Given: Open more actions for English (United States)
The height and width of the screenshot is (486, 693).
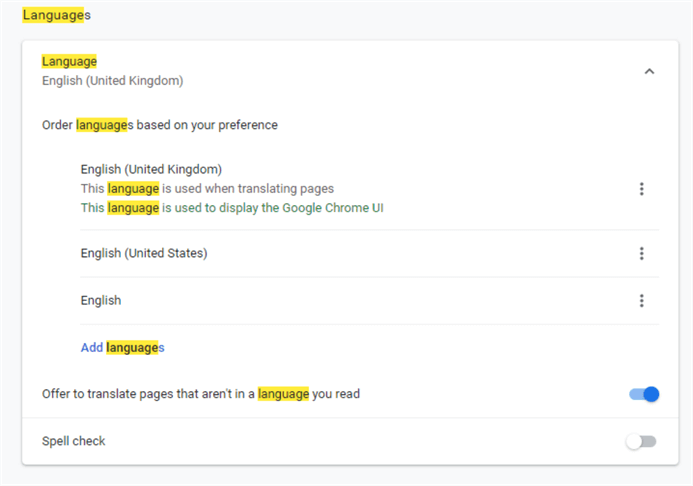Looking at the screenshot, I should click(641, 254).
